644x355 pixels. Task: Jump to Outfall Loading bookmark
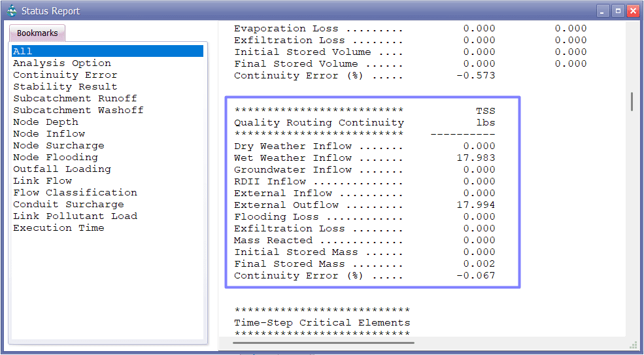(x=62, y=169)
